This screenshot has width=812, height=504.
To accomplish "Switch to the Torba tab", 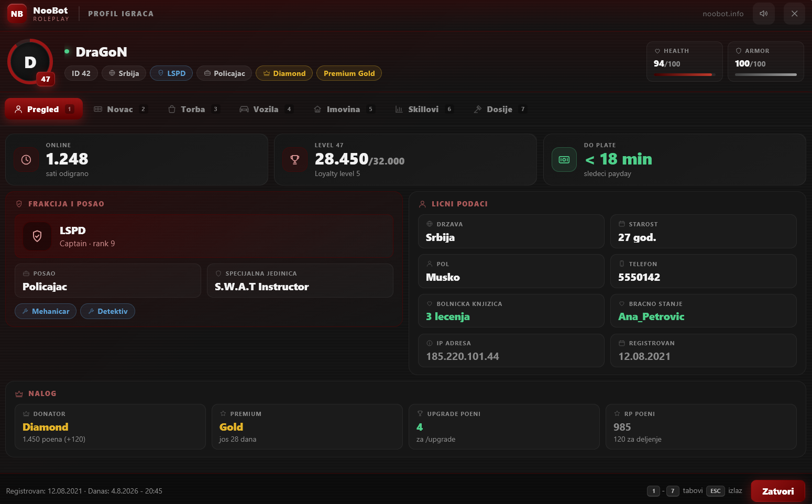I will click(x=193, y=109).
